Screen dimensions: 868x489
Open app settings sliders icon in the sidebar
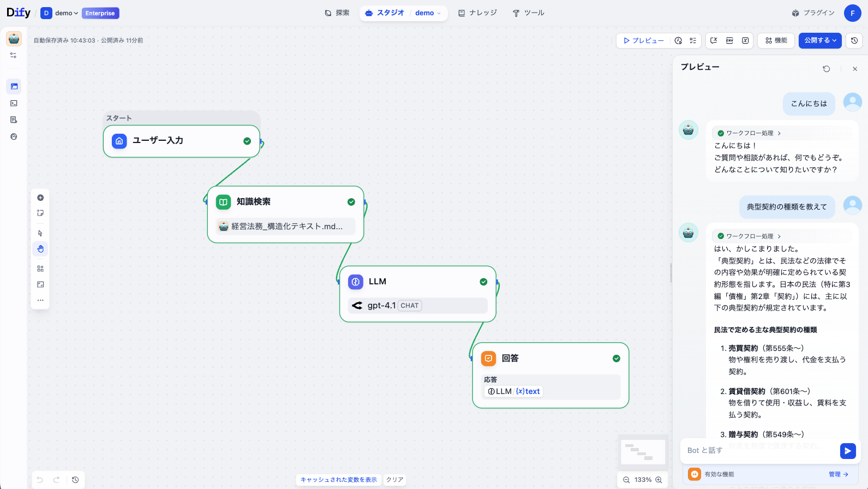coord(14,55)
